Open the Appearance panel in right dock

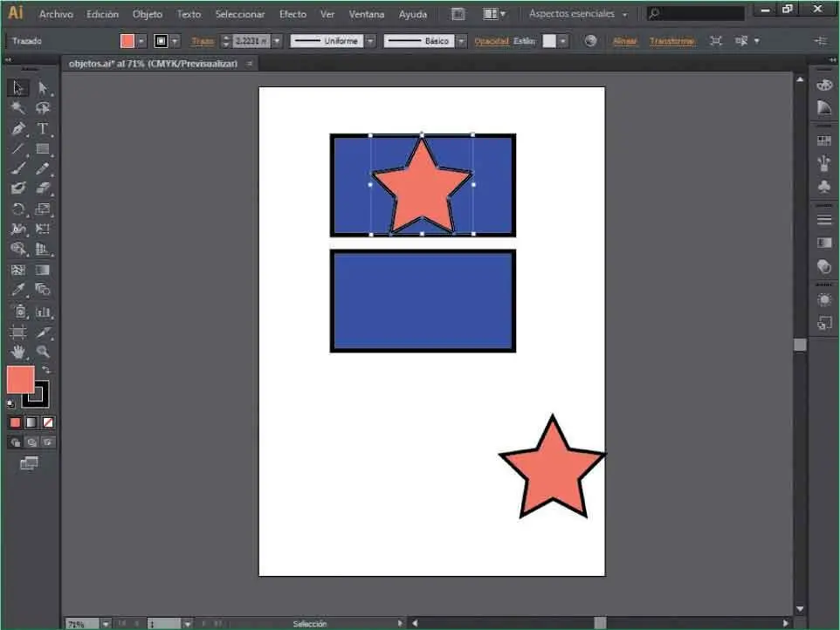click(x=824, y=300)
